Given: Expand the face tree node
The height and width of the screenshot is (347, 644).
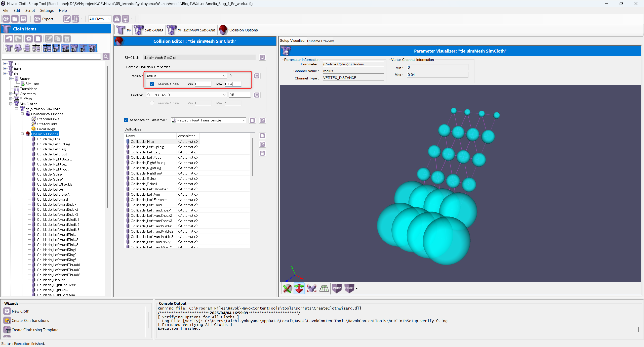Looking at the screenshot, I should [5, 69].
